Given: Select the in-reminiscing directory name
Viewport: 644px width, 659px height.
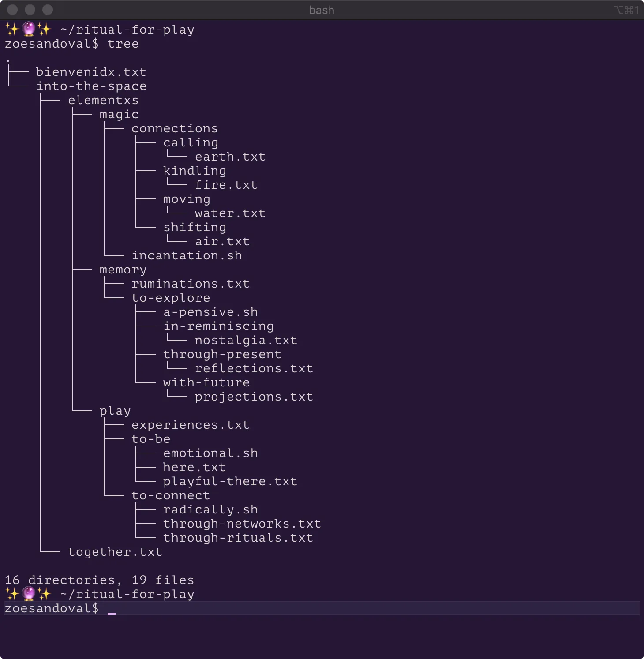Looking at the screenshot, I should (218, 326).
